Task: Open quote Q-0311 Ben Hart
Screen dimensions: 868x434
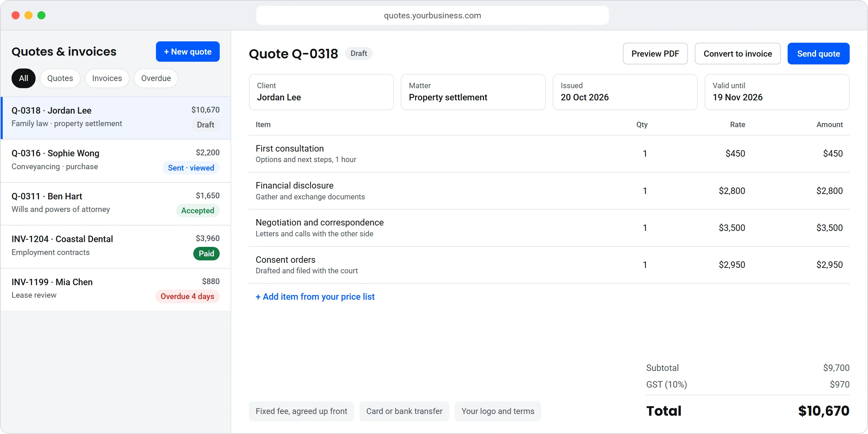Action: [116, 204]
